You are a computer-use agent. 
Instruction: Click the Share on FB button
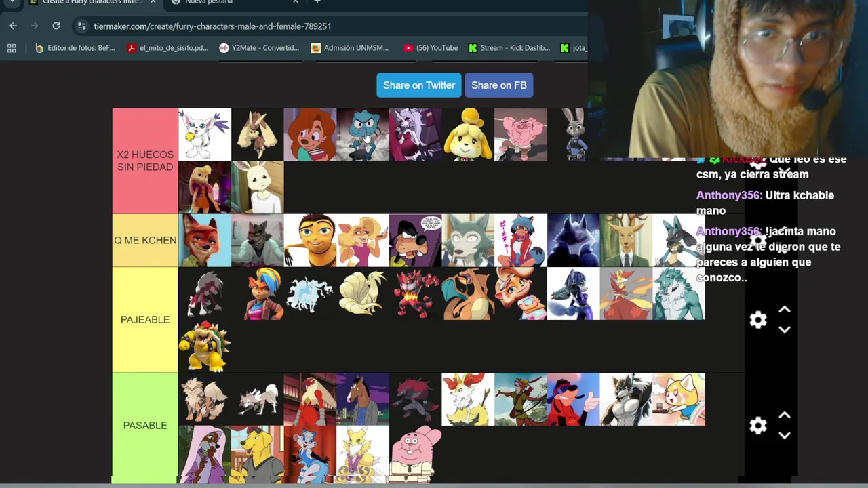tap(499, 85)
